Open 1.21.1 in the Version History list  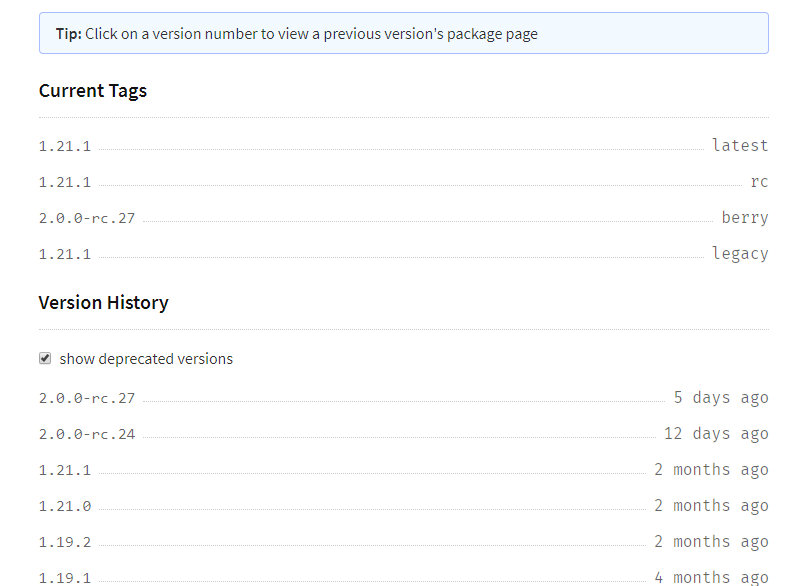[x=65, y=471]
